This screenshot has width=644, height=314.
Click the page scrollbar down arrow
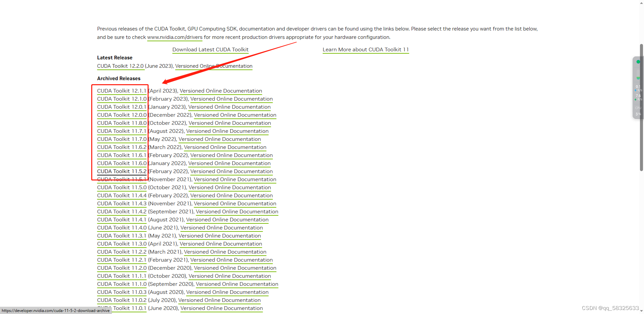point(641,311)
